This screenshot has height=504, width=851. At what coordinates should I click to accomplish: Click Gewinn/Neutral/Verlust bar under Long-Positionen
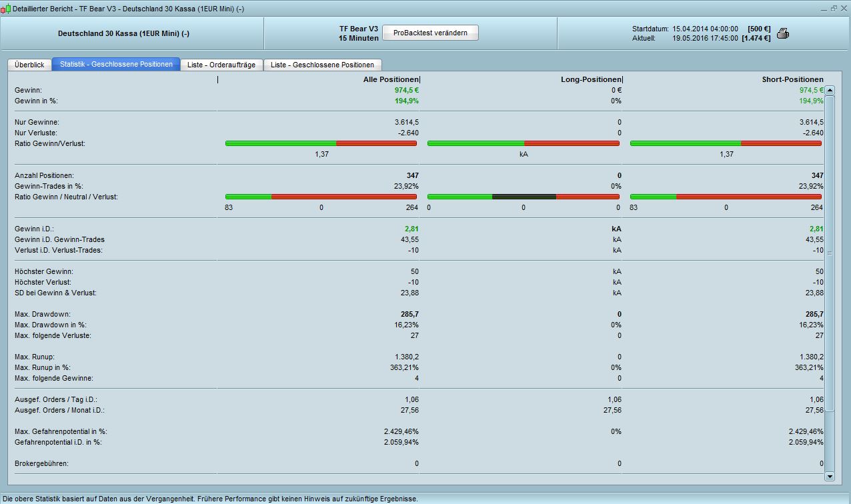coord(524,197)
